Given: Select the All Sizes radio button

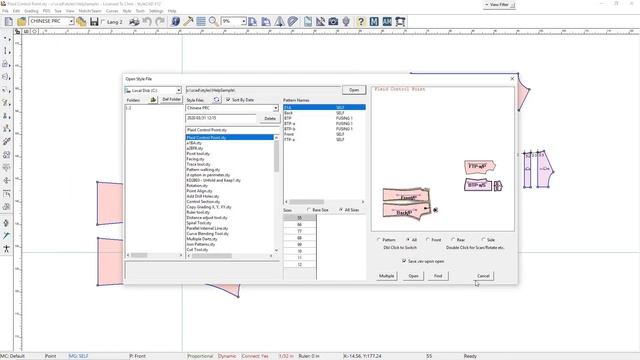Looking at the screenshot, I should tap(341, 210).
